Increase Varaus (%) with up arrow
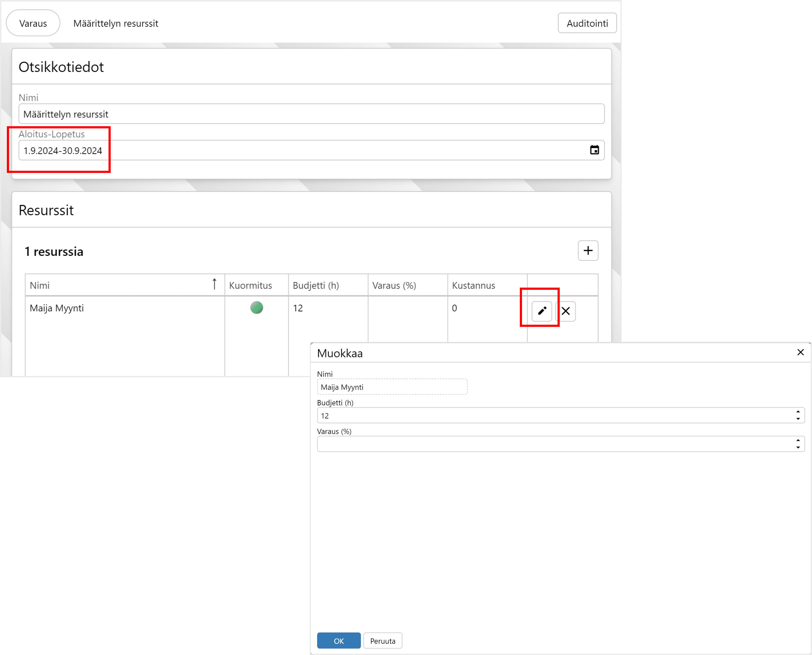Viewport: 812px width, 655px height. coord(798,441)
